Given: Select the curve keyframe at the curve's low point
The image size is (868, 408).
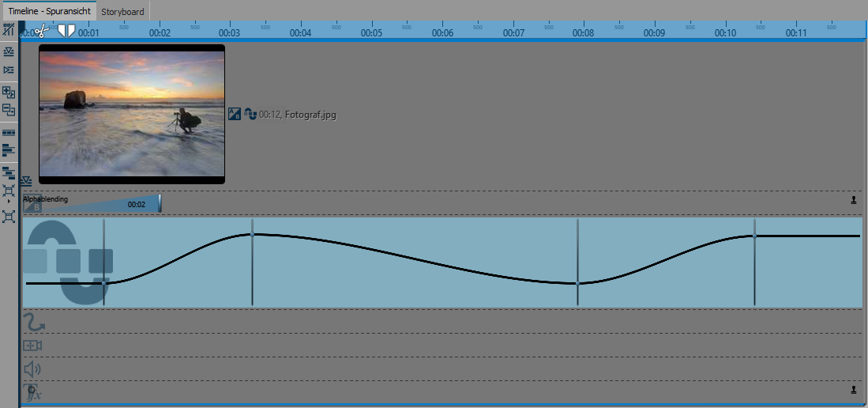Looking at the screenshot, I should pyautogui.click(x=577, y=283).
